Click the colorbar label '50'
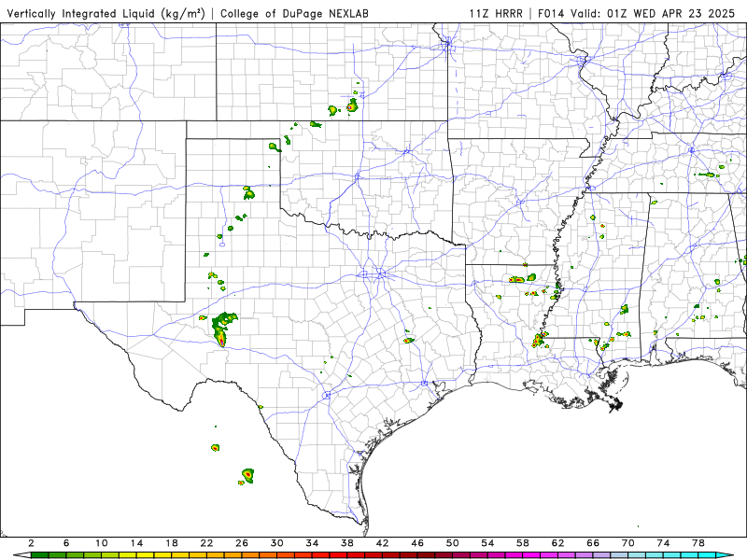This screenshot has width=747, height=560. tap(453, 543)
